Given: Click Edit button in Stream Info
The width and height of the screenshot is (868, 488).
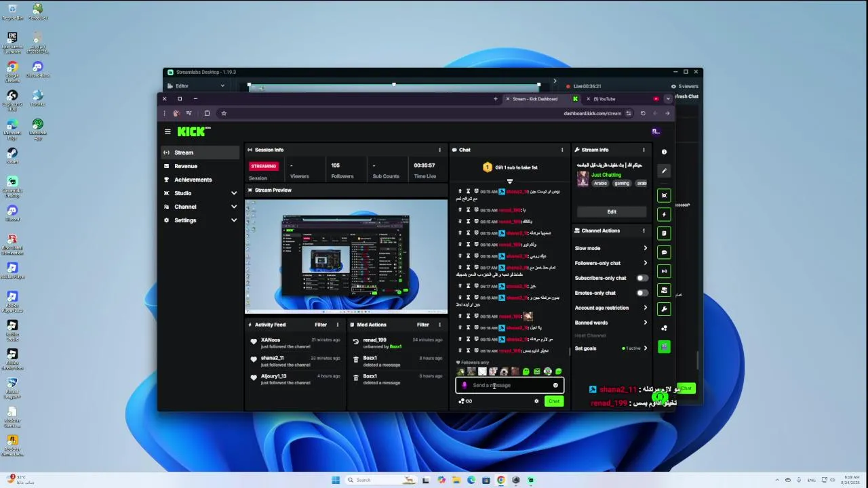Looking at the screenshot, I should click(x=611, y=211).
